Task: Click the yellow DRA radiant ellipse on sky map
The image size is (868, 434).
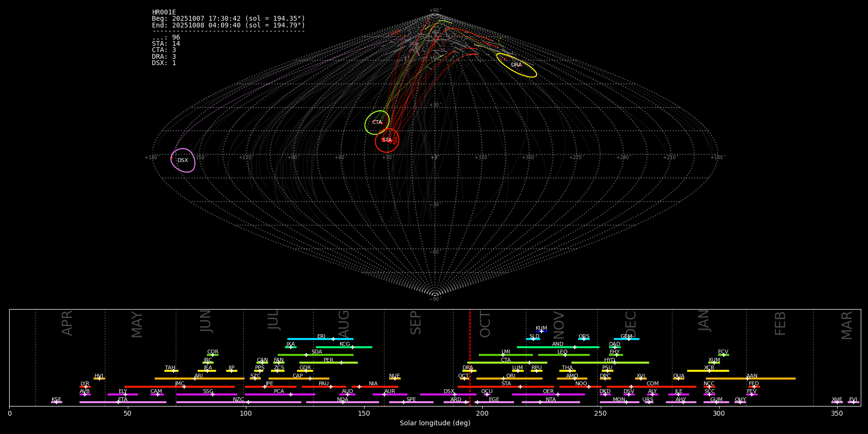Action: point(516,65)
